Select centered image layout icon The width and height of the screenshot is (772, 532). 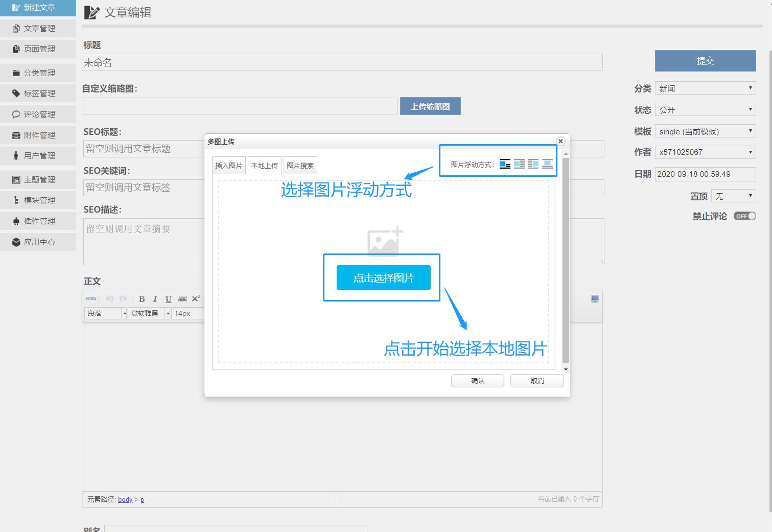547,164
